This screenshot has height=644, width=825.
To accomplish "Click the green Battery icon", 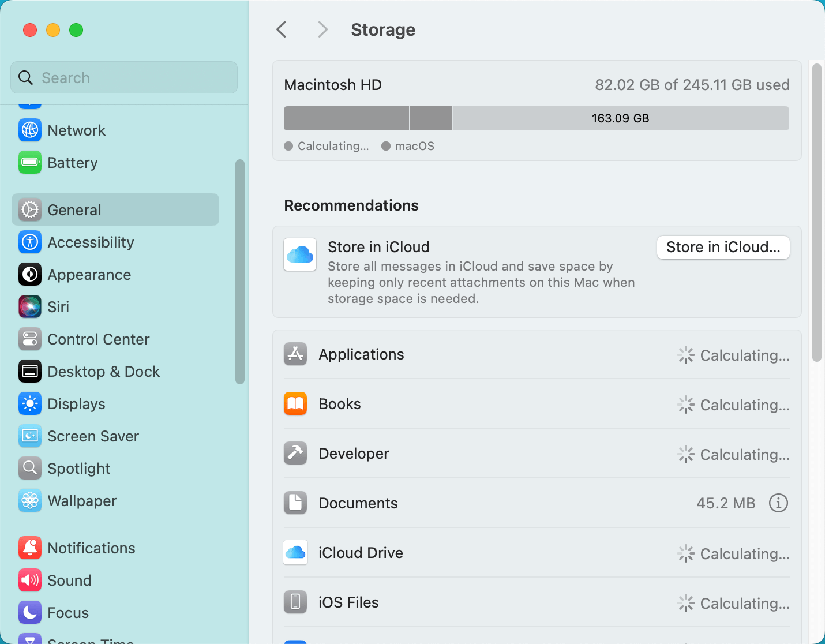I will (30, 163).
